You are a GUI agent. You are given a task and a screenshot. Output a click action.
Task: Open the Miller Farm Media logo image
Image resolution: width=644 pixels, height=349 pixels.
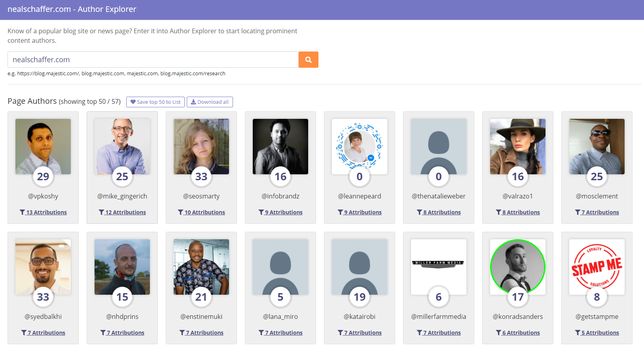coord(439,267)
